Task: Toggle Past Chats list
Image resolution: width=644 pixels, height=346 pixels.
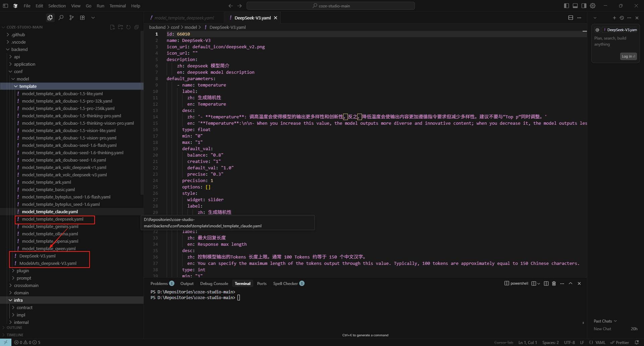Action: click(x=605, y=321)
